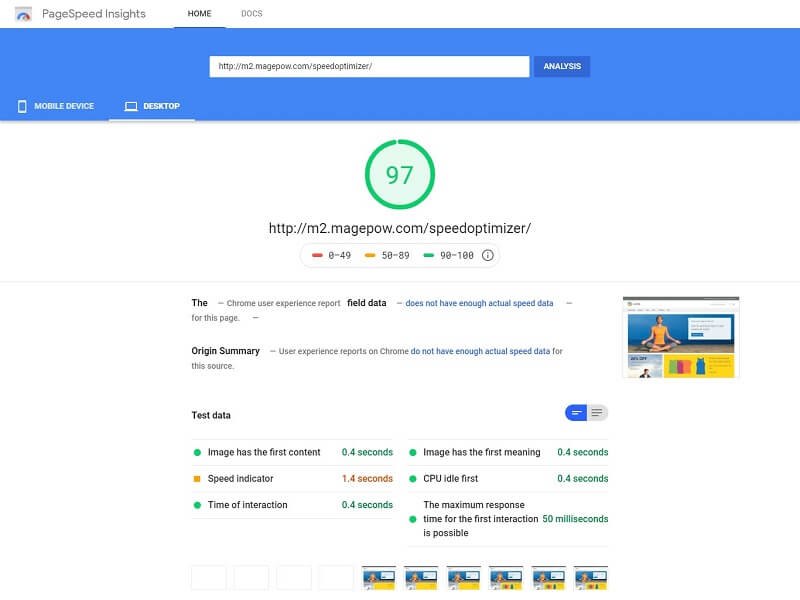Image resolution: width=800 pixels, height=600 pixels.
Task: Switch to compact summary view toggle
Action: (576, 413)
